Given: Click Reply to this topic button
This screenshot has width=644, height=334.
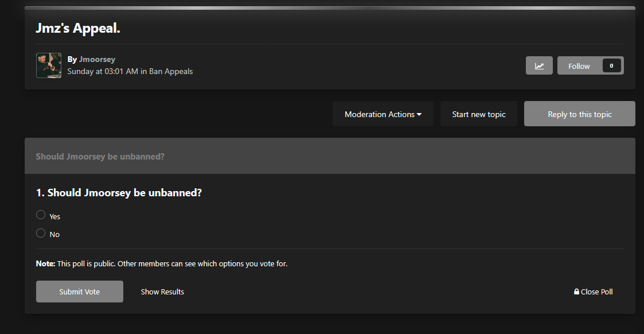Looking at the screenshot, I should 580,114.
